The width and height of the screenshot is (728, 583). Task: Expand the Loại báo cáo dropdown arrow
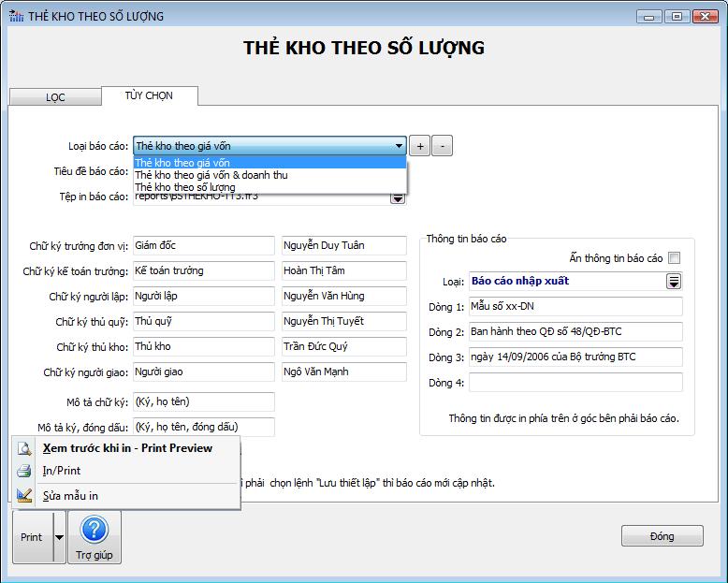click(399, 146)
